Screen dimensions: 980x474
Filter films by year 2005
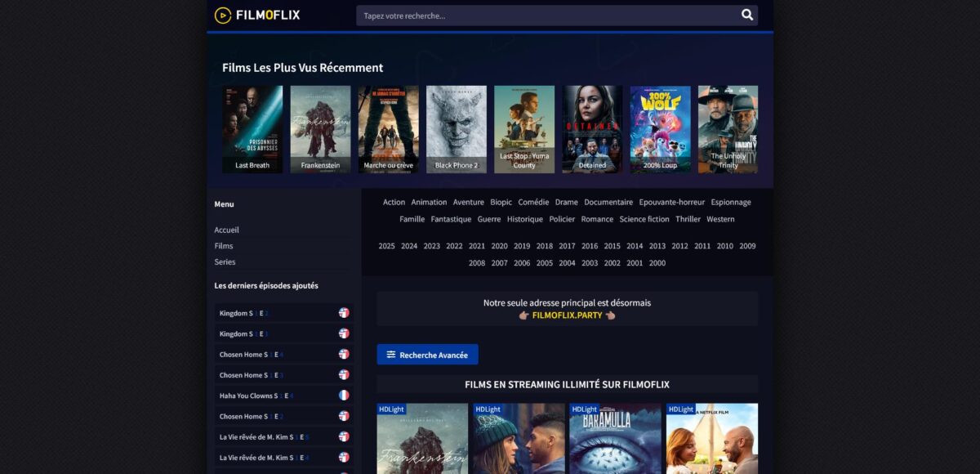tap(545, 263)
